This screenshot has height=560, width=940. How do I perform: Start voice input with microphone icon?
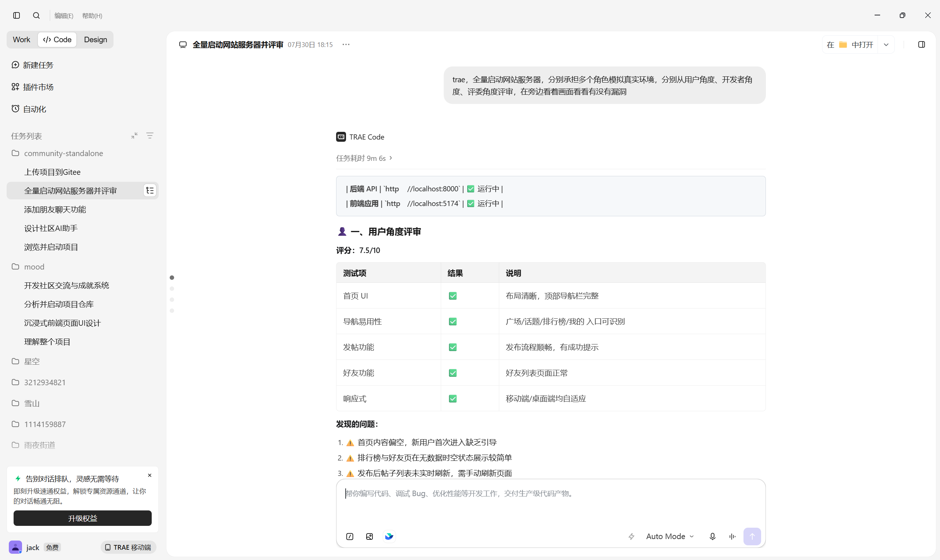point(713,536)
